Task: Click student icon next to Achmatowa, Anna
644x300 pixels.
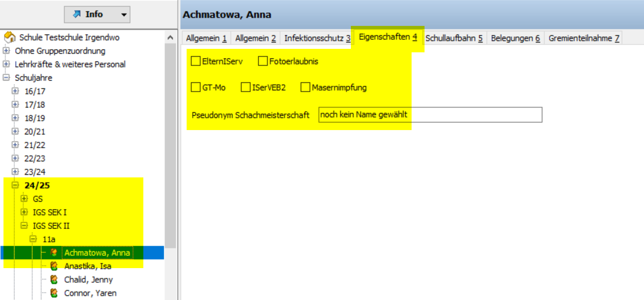Action: (54, 253)
